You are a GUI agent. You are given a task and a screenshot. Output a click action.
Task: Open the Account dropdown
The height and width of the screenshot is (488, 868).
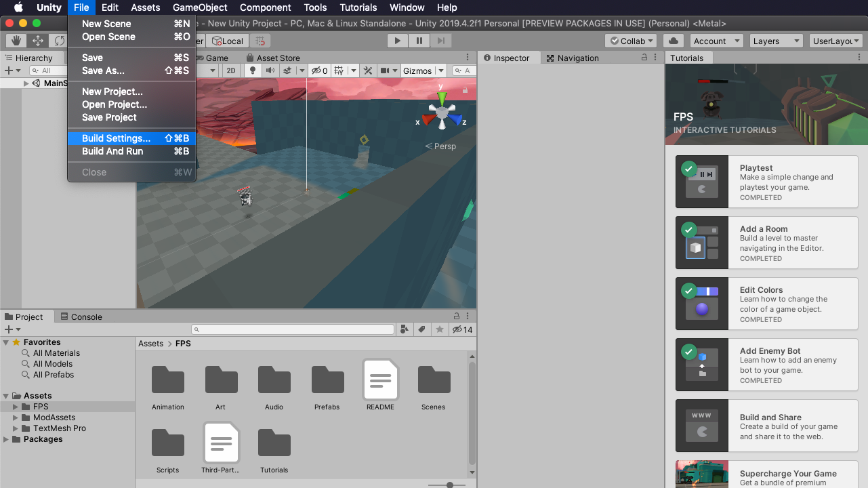pyautogui.click(x=716, y=41)
